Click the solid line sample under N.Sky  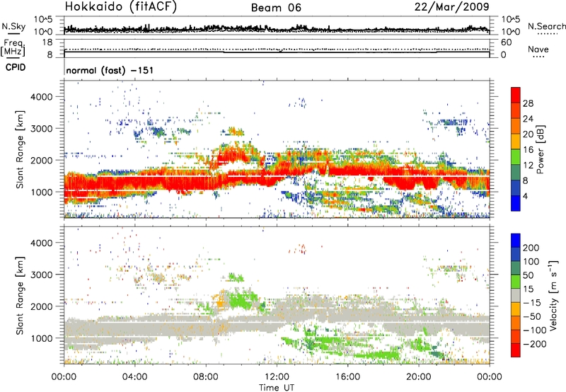click(13, 33)
